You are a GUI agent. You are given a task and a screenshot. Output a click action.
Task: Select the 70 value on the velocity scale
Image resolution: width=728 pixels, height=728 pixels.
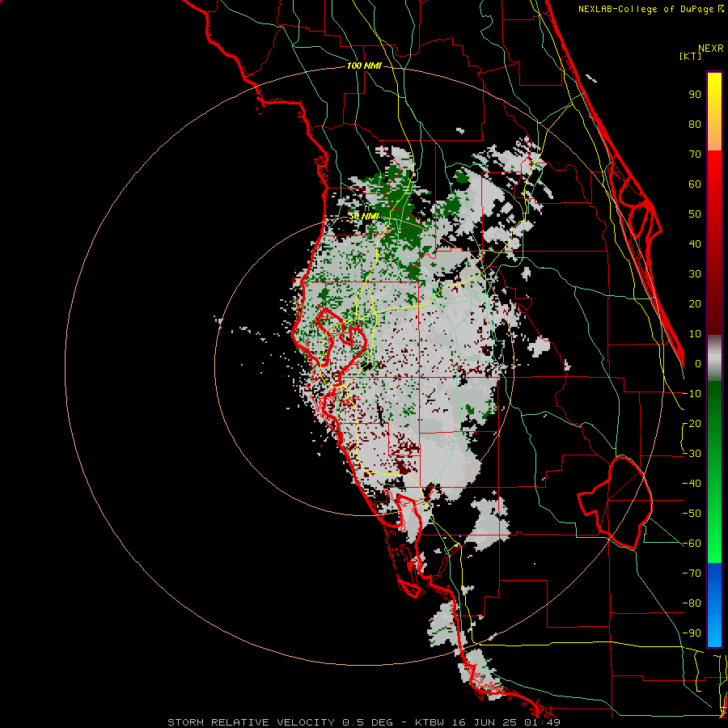[695, 154]
